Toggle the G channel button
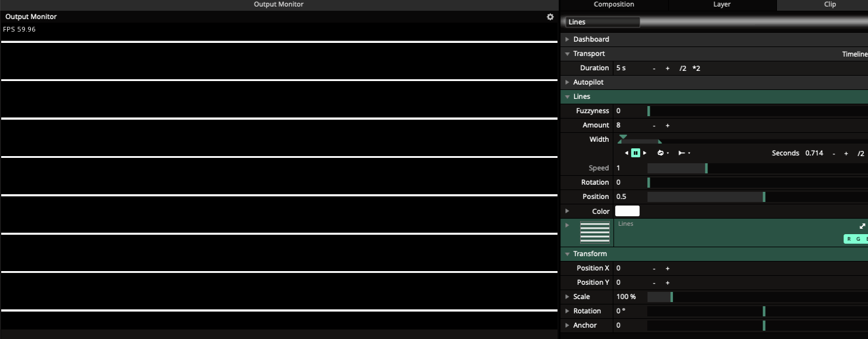The image size is (868, 339). pos(858,239)
